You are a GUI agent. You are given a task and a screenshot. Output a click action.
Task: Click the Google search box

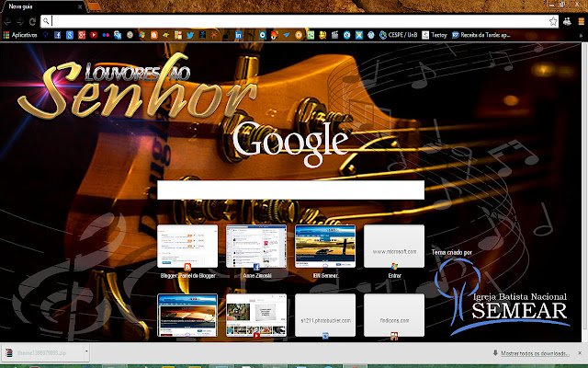click(290, 190)
